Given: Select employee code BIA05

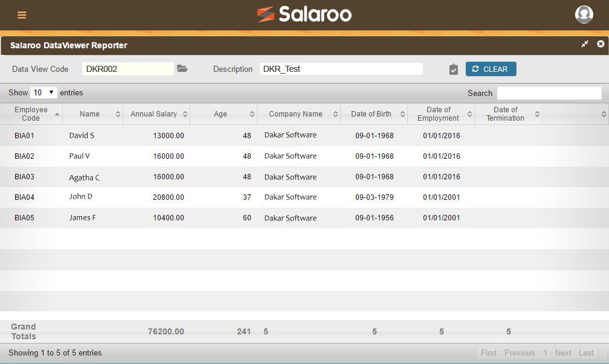Looking at the screenshot, I should tap(24, 218).
